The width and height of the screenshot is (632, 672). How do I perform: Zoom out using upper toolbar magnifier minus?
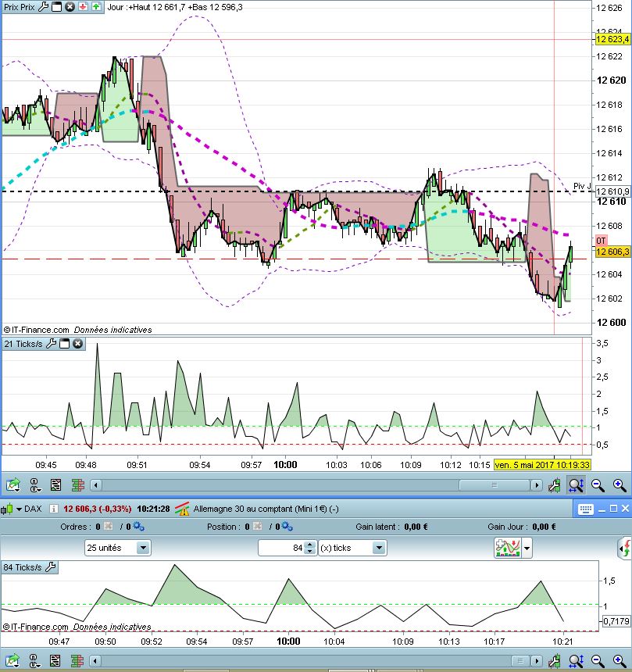(598, 484)
